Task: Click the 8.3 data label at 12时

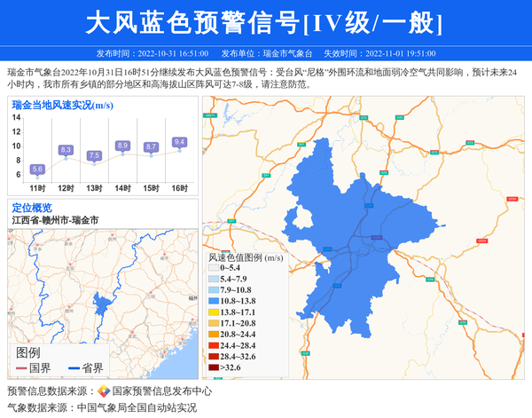Action: 66,150
